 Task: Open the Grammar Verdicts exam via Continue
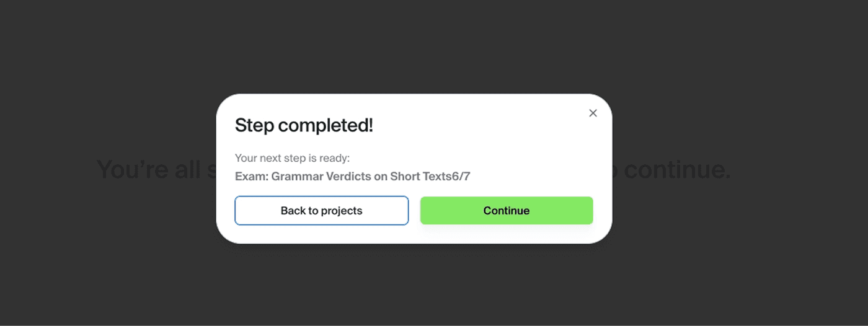coord(507,211)
